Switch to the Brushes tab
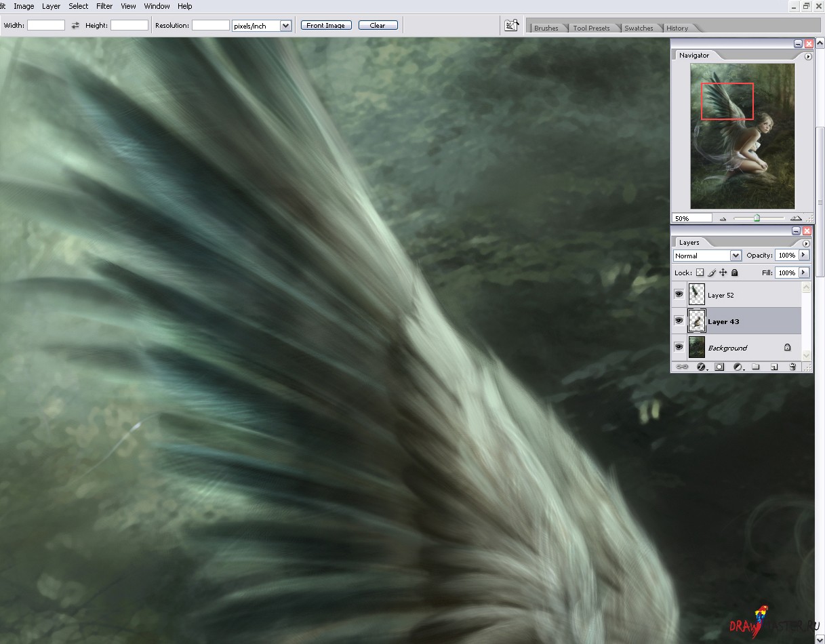This screenshot has width=825, height=644. pyautogui.click(x=546, y=28)
